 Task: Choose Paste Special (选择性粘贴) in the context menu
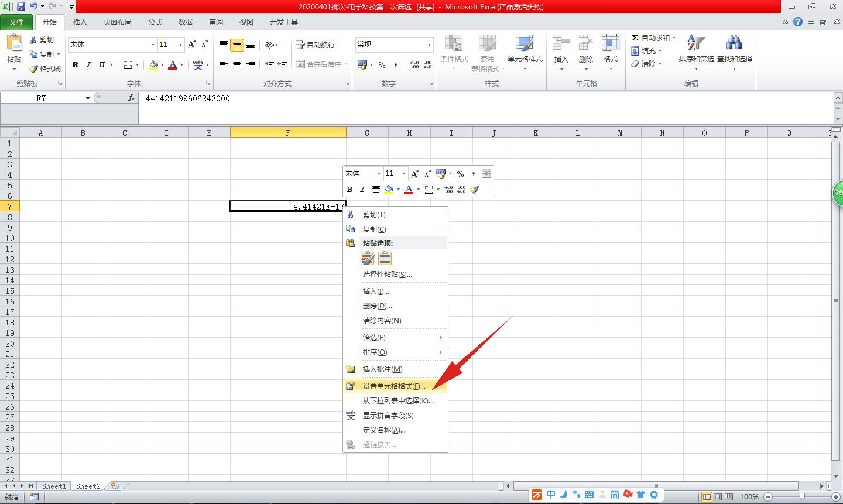[395, 275]
